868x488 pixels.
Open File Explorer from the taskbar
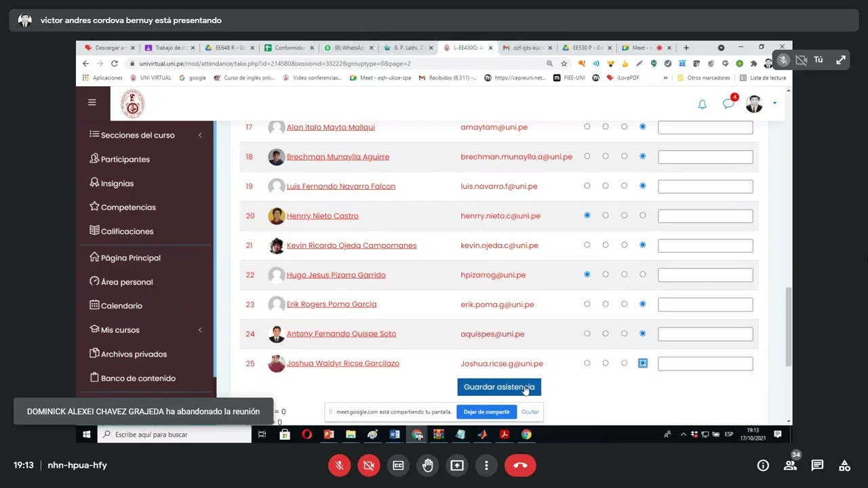[351, 434]
